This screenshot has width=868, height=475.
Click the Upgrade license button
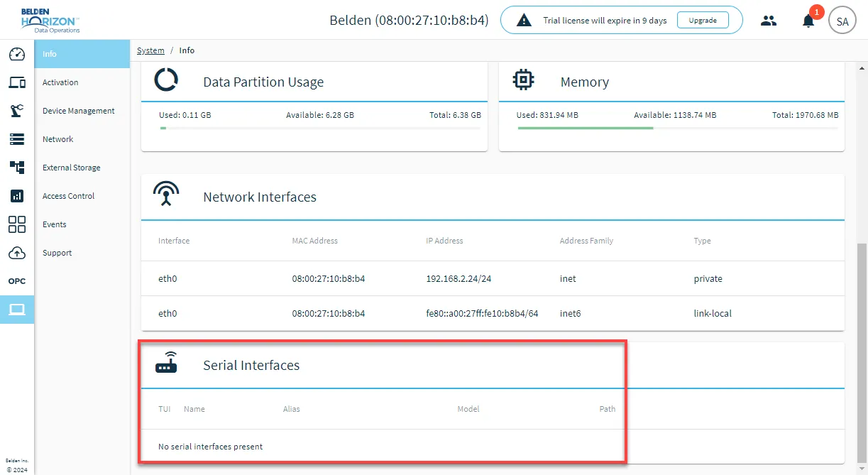[x=703, y=21]
